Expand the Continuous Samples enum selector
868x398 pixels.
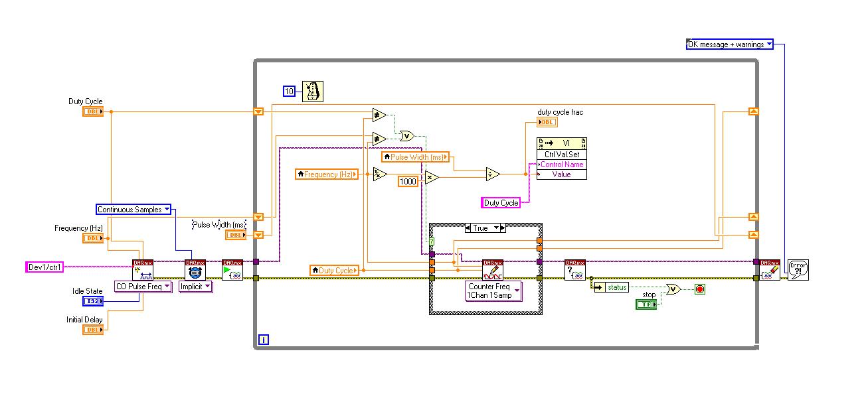coord(167,210)
